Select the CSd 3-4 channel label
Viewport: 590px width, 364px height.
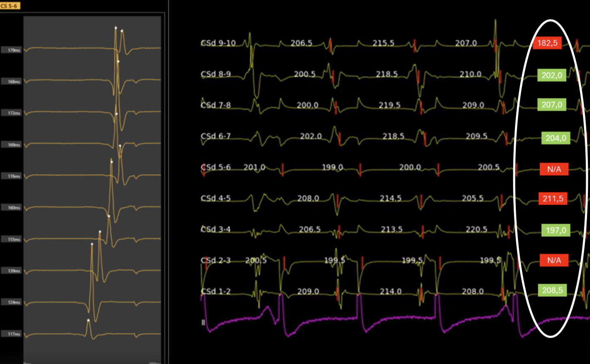[216, 229]
